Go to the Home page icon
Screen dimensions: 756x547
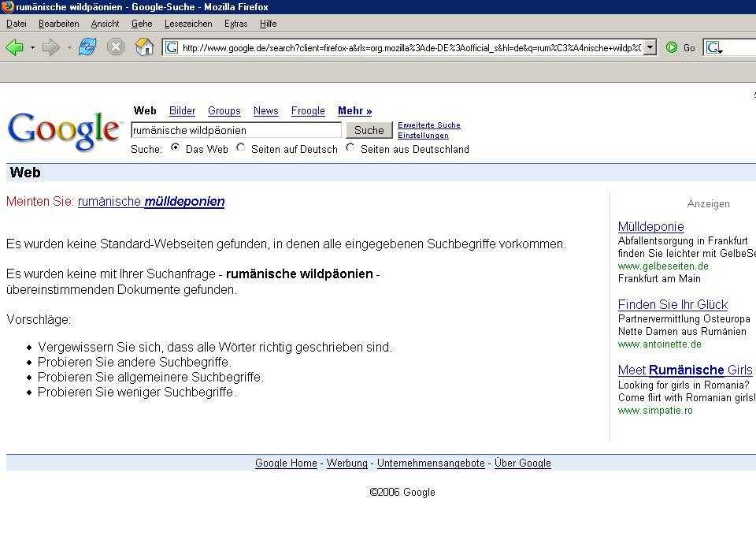pyautogui.click(x=144, y=47)
